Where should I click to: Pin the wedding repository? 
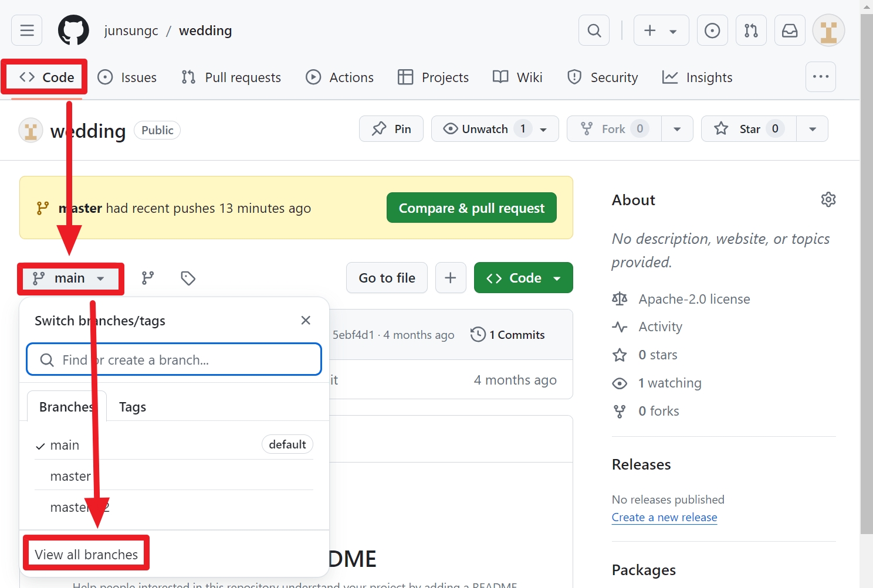coord(391,129)
